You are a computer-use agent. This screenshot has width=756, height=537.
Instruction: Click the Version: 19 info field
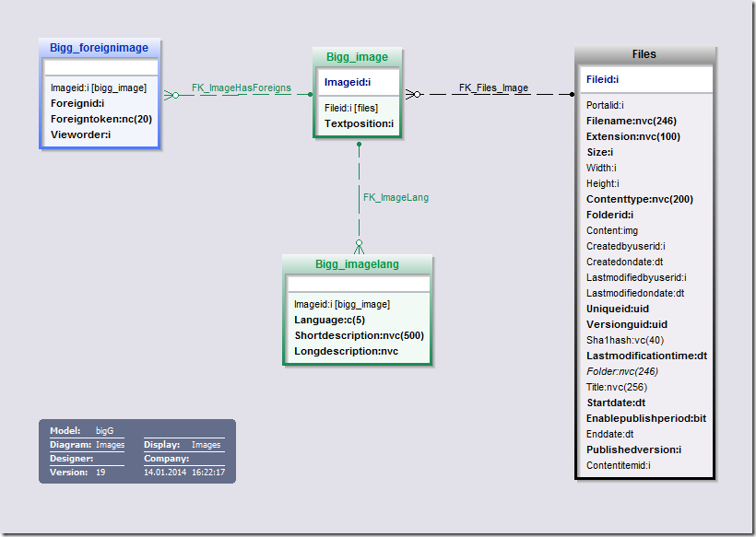coord(77,472)
